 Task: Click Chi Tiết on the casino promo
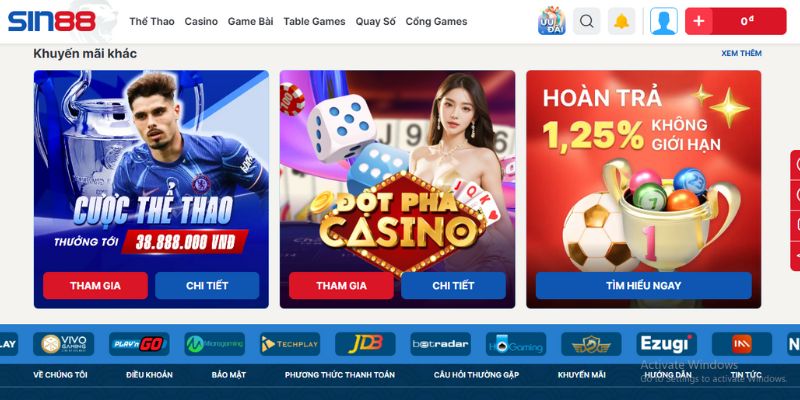pyautogui.click(x=454, y=286)
